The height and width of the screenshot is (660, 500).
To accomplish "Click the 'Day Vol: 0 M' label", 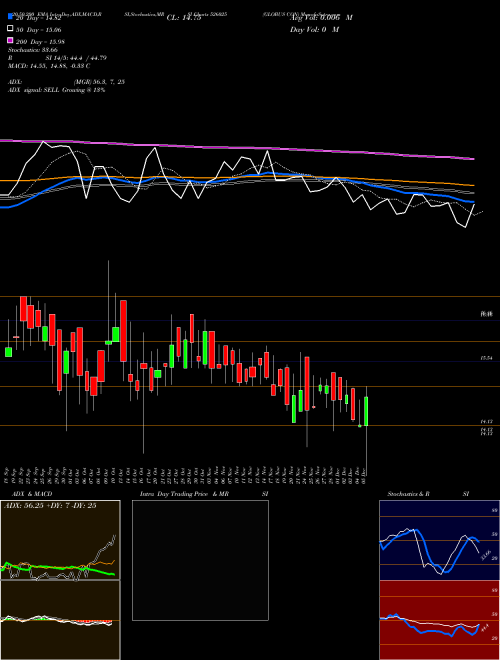I will (x=314, y=29).
